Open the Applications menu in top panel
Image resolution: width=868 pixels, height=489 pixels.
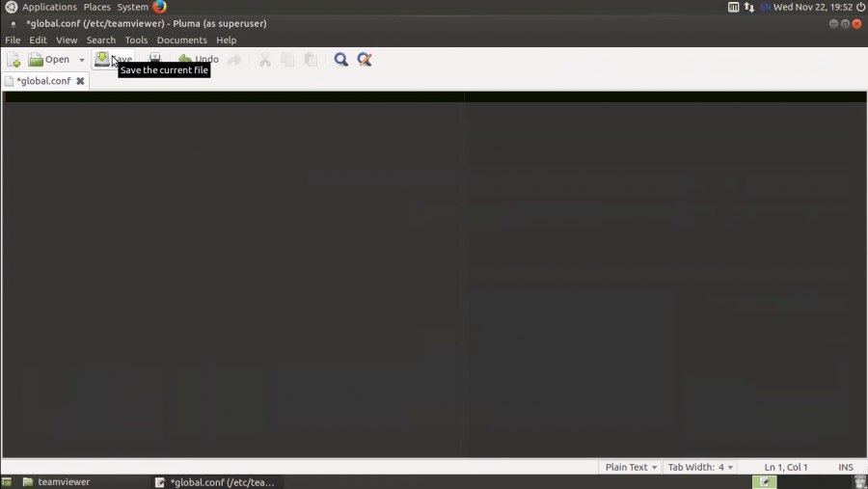click(x=48, y=7)
